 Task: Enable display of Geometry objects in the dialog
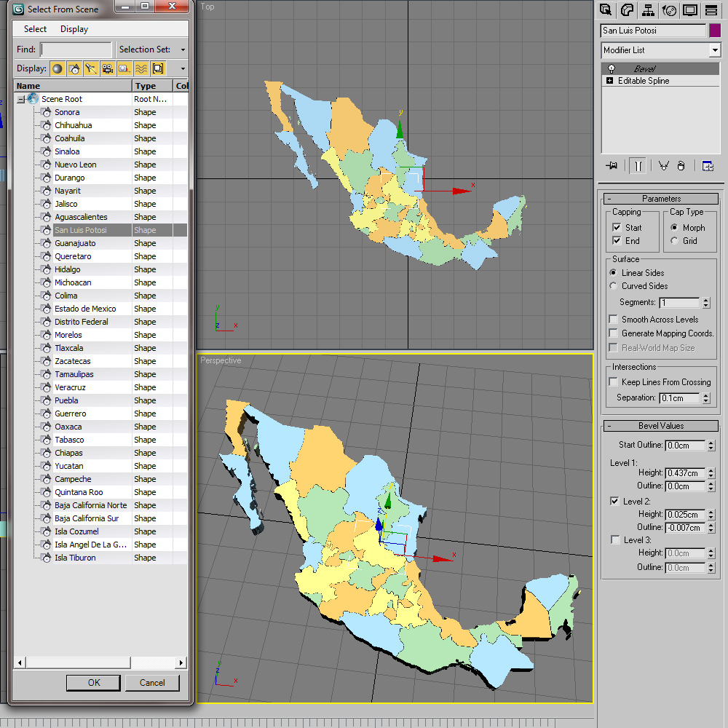click(x=58, y=68)
